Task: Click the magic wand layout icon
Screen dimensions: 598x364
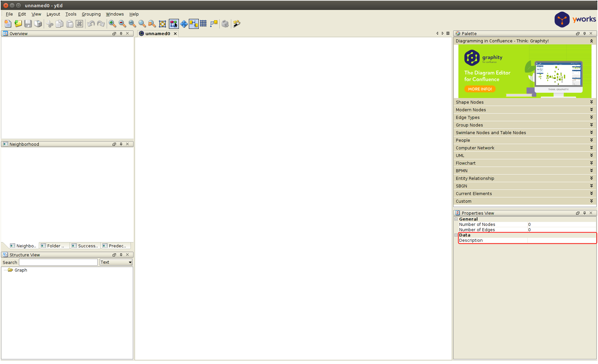Action: point(237,24)
